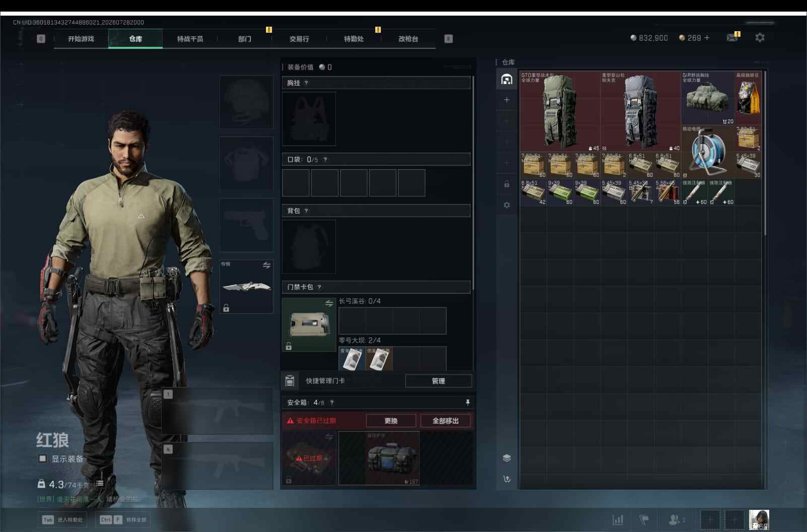Select the 重型登山包 backpack item
Viewport: 807px width, 532px height.
[x=641, y=111]
